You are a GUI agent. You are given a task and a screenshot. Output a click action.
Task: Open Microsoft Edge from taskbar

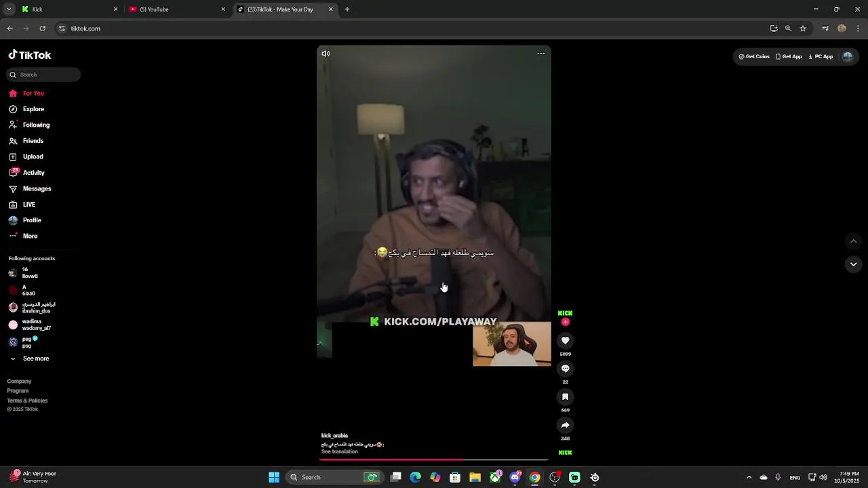click(416, 477)
